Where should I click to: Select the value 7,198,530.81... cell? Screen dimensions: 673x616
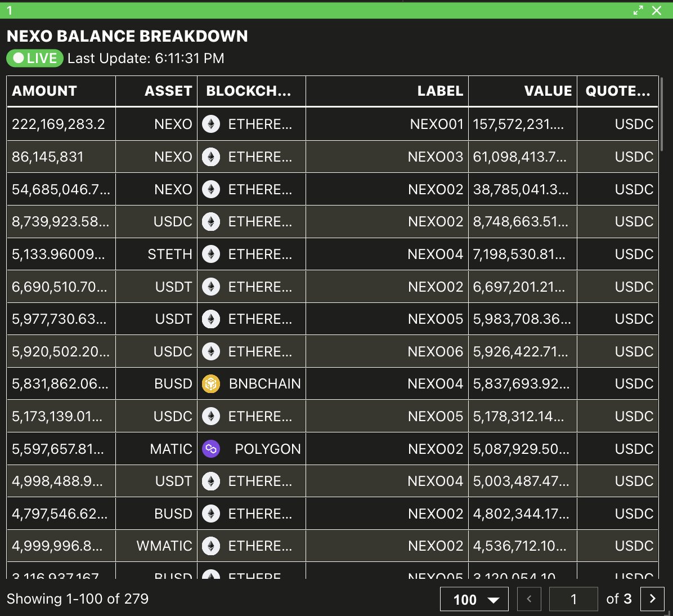point(523,255)
